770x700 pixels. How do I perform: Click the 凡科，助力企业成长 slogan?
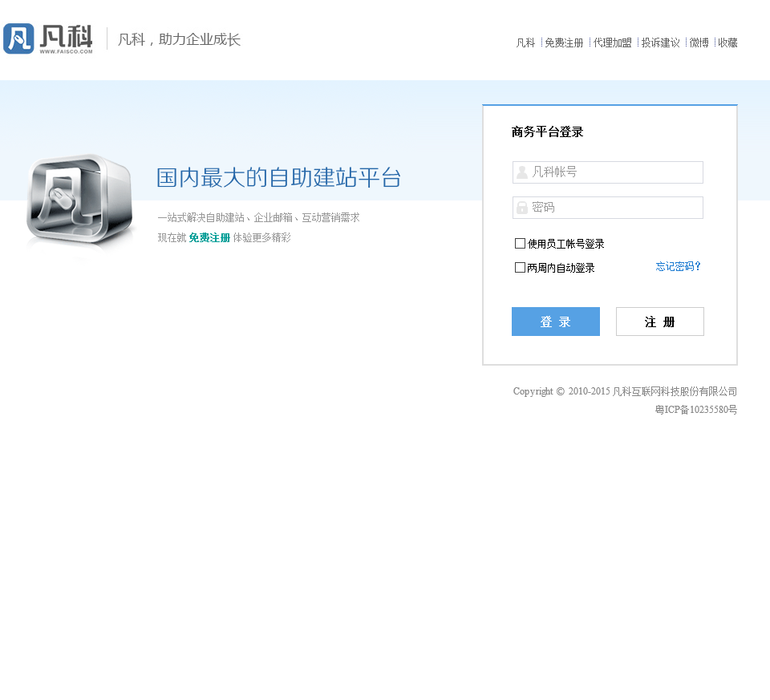point(179,39)
